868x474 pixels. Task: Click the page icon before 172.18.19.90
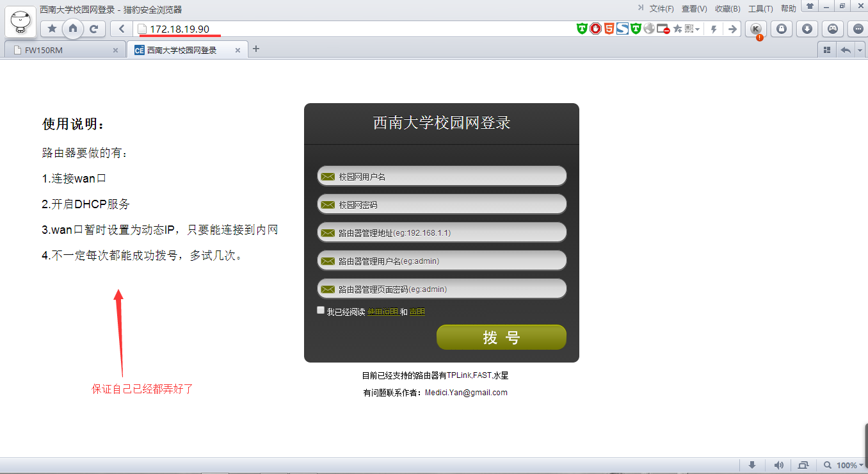click(x=143, y=29)
